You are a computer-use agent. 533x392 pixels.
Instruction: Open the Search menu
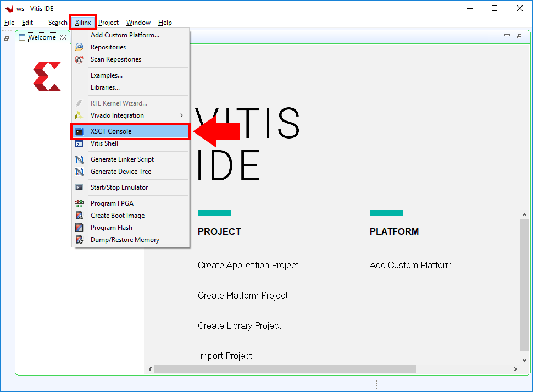point(58,23)
